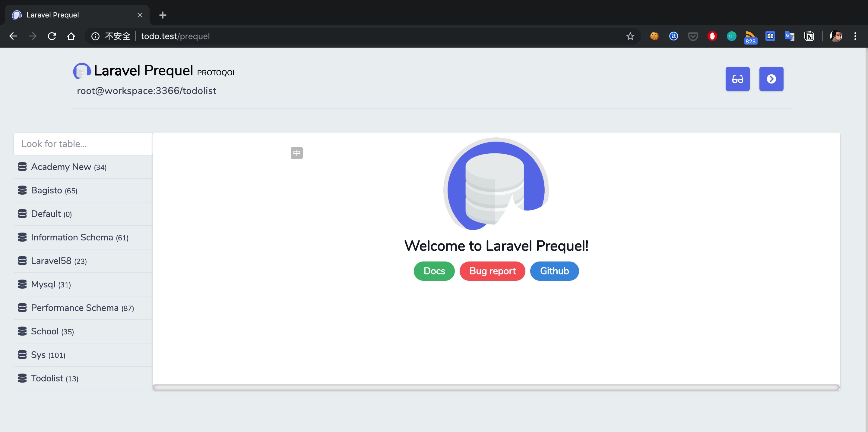Click database icon beside Todolist
The width and height of the screenshot is (868, 432).
click(22, 378)
